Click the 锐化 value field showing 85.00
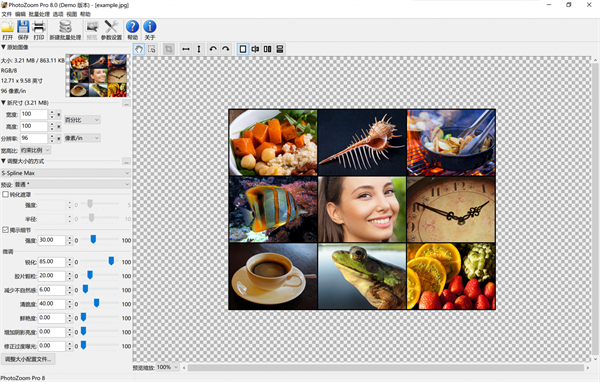Screen dimensions: 600x382 point(52,262)
